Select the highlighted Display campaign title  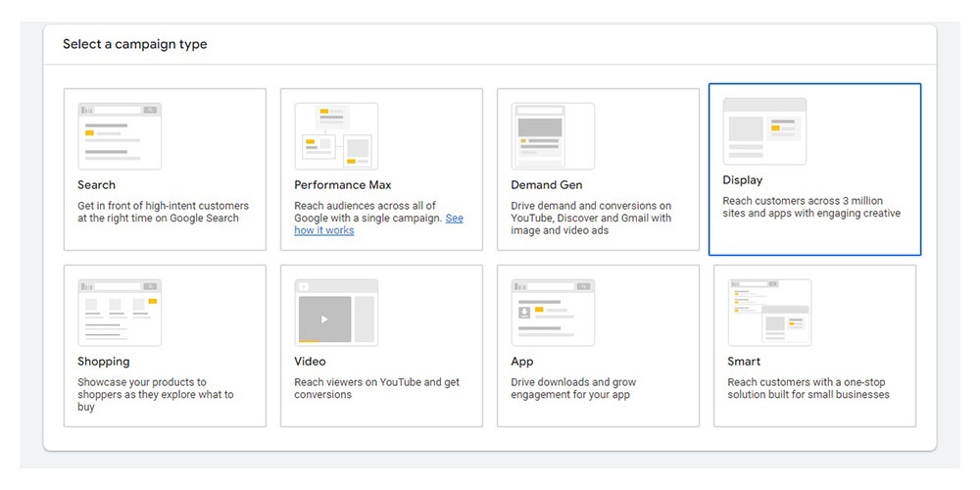click(742, 180)
